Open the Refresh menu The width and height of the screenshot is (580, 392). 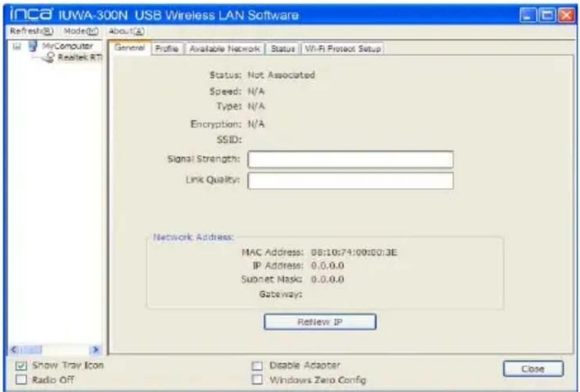31,31
